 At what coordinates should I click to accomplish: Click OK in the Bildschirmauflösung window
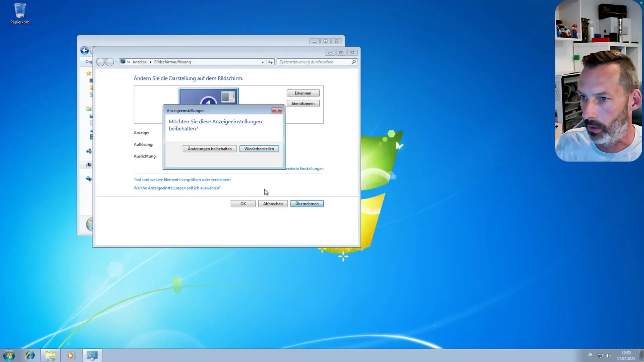pos(243,204)
